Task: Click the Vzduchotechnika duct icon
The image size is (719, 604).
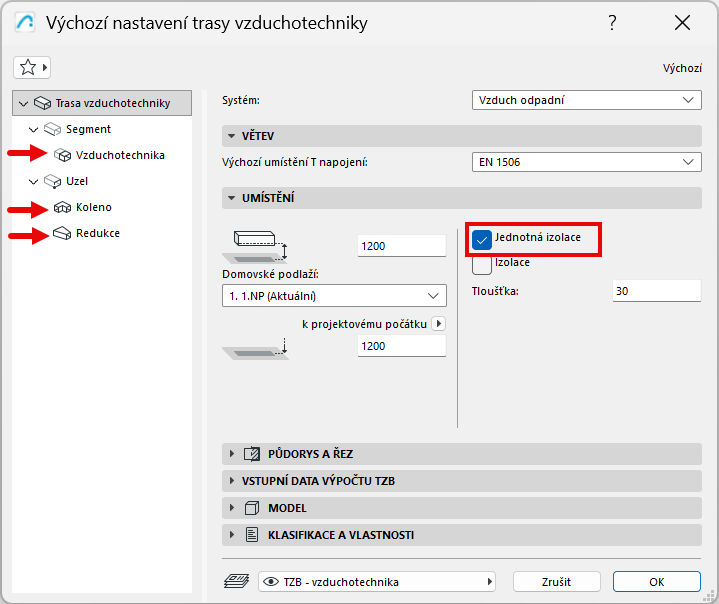Action: [x=62, y=155]
